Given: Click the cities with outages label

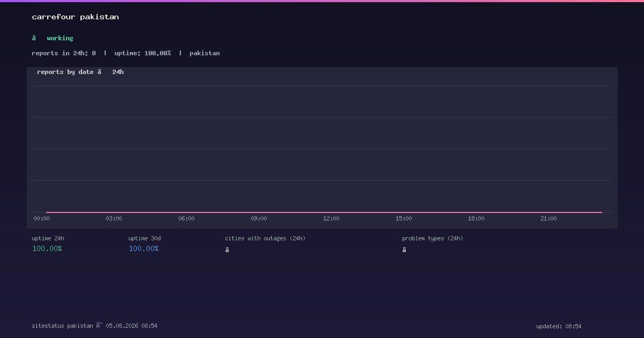Looking at the screenshot, I should tap(265, 238).
